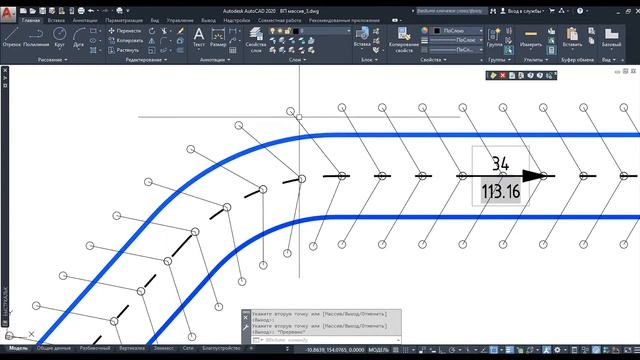Expand the Утилиты panel
Screen dimensions: 640x360
point(536,60)
